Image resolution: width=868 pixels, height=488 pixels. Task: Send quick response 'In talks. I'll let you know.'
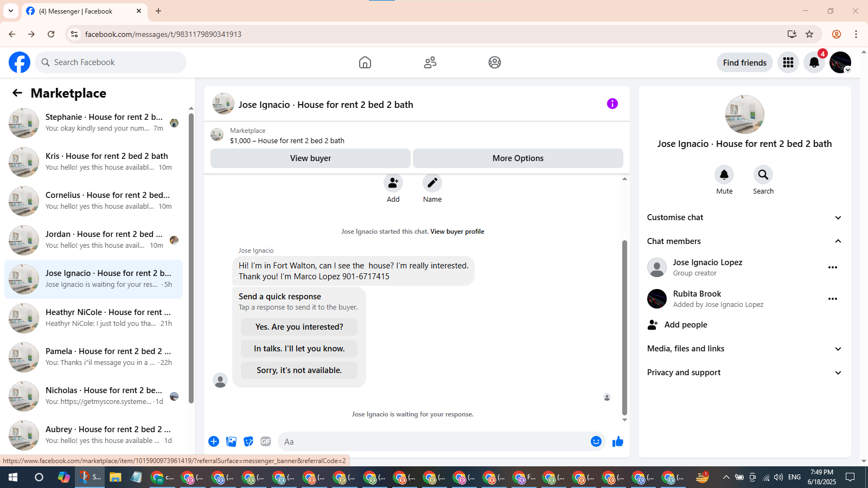[299, 349]
